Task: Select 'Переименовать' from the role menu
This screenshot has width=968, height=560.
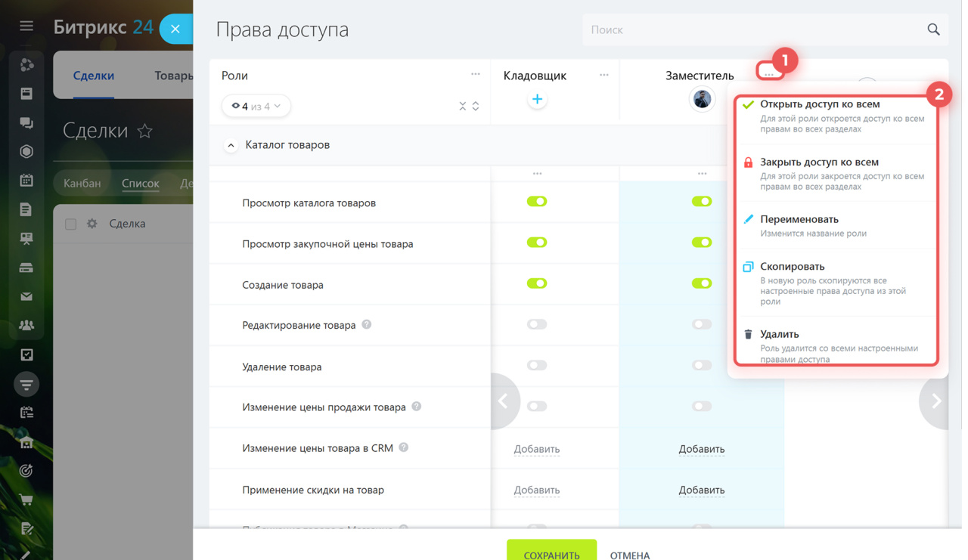Action: (x=836, y=225)
